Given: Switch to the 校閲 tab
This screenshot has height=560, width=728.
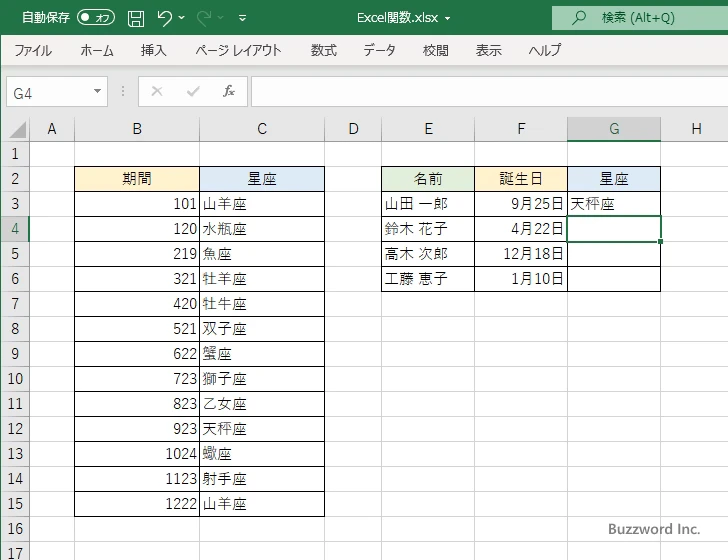Looking at the screenshot, I should pos(436,50).
